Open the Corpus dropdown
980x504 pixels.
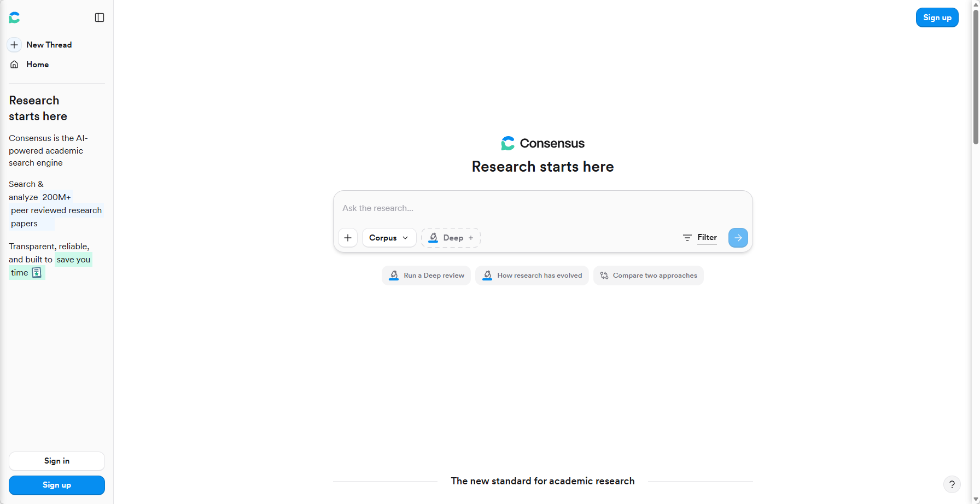pyautogui.click(x=389, y=238)
